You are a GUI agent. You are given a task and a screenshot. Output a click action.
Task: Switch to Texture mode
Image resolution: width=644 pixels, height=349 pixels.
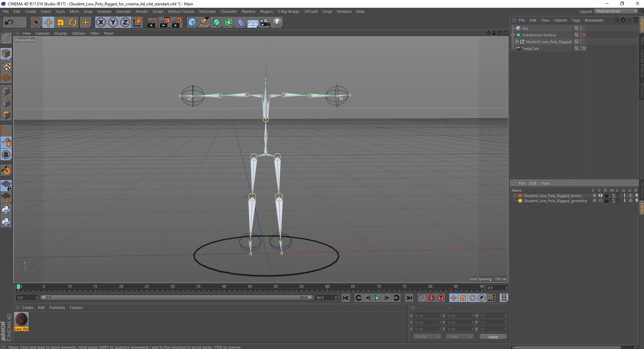[x=6, y=66]
